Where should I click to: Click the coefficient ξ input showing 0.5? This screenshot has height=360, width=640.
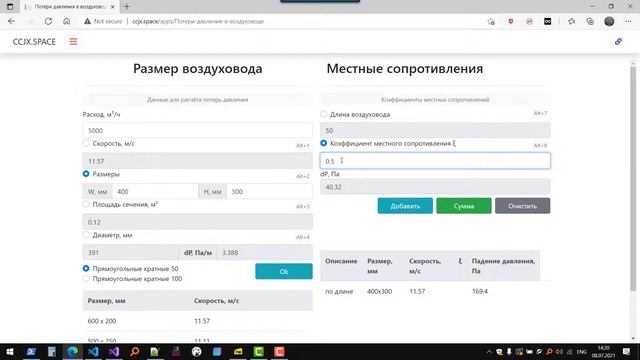click(x=435, y=161)
